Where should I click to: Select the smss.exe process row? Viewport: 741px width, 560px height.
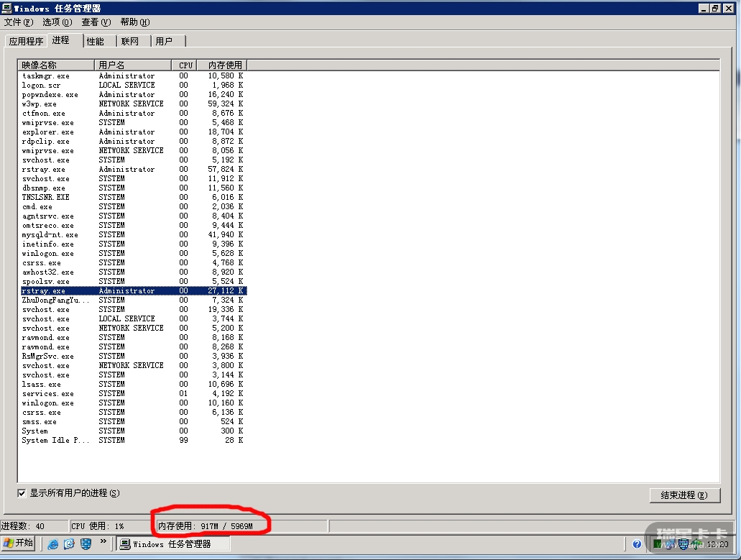pos(133,421)
